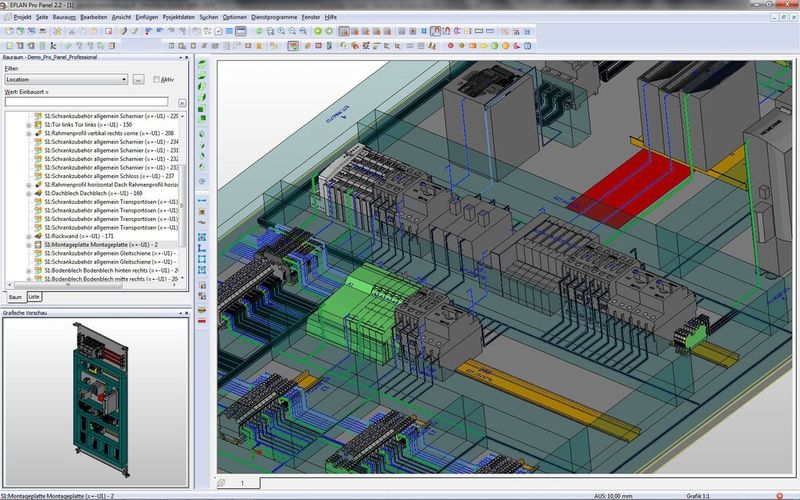Click the ellipsis button beside the filter
800x500 pixels.
pyautogui.click(x=139, y=79)
